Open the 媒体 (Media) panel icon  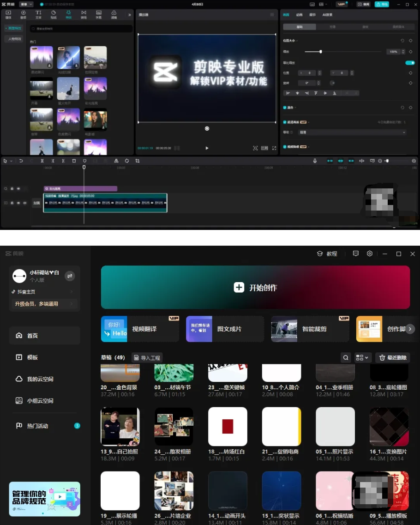pos(8,14)
